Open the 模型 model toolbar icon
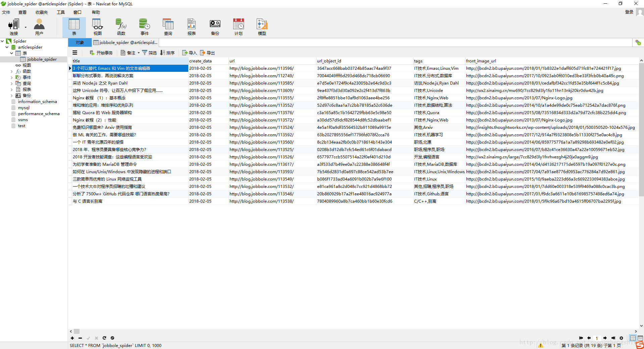 pyautogui.click(x=262, y=27)
